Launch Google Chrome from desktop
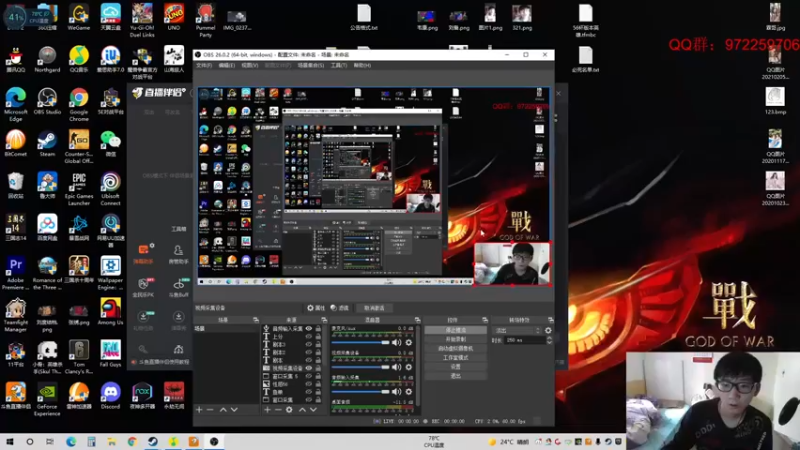This screenshot has height=450, width=800. coord(79,105)
